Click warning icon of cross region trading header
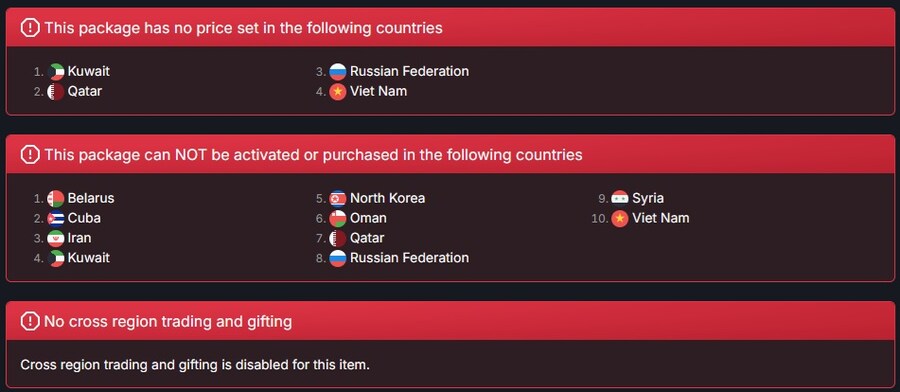Screen dimensions: 900x392 tap(30, 321)
